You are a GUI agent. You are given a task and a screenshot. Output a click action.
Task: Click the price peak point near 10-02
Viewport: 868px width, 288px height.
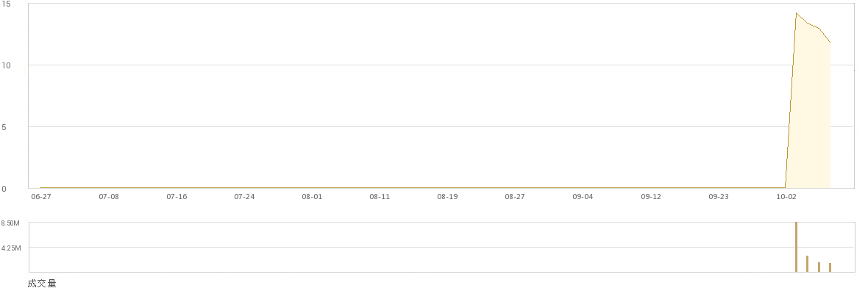coord(796,12)
